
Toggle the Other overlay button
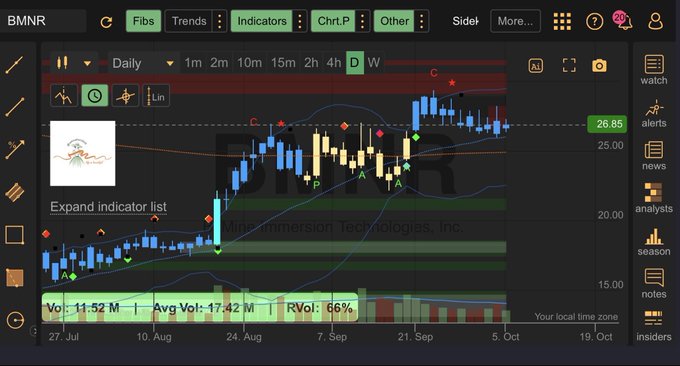point(394,21)
